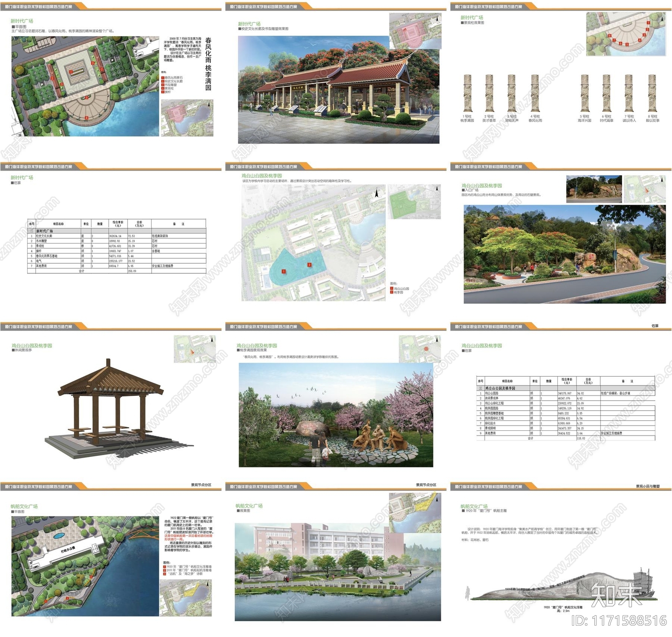Select red marker 2 inside the blue park zone
672x637 pixels.
tap(310, 265)
